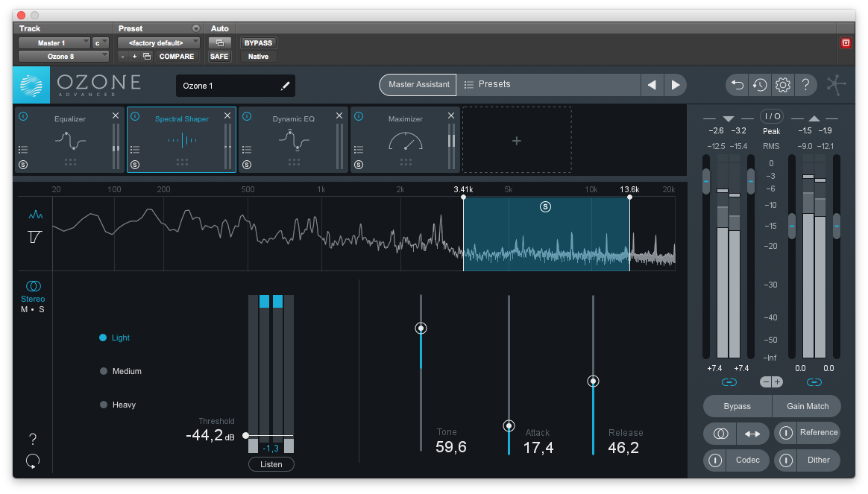Image resolution: width=868 pixels, height=494 pixels.
Task: Open Spectral Shaper module preset list icon
Action: pos(135,149)
